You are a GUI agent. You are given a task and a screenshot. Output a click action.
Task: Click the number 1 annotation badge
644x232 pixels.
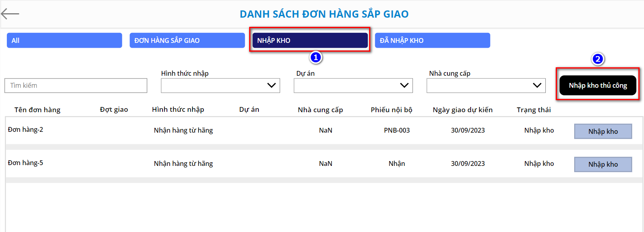tap(316, 58)
